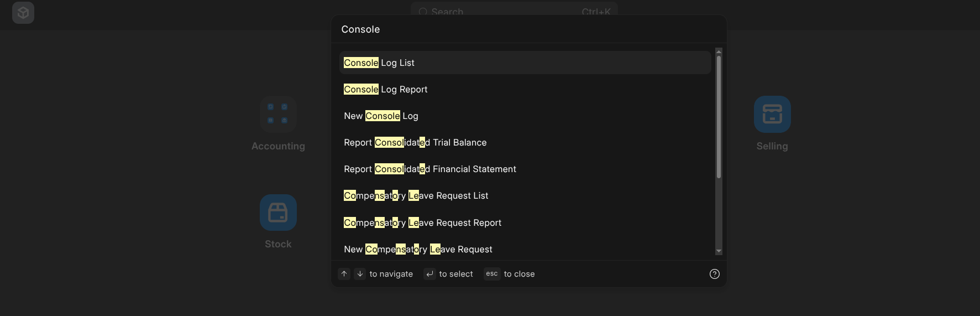Click the Console search input field

coord(525,29)
